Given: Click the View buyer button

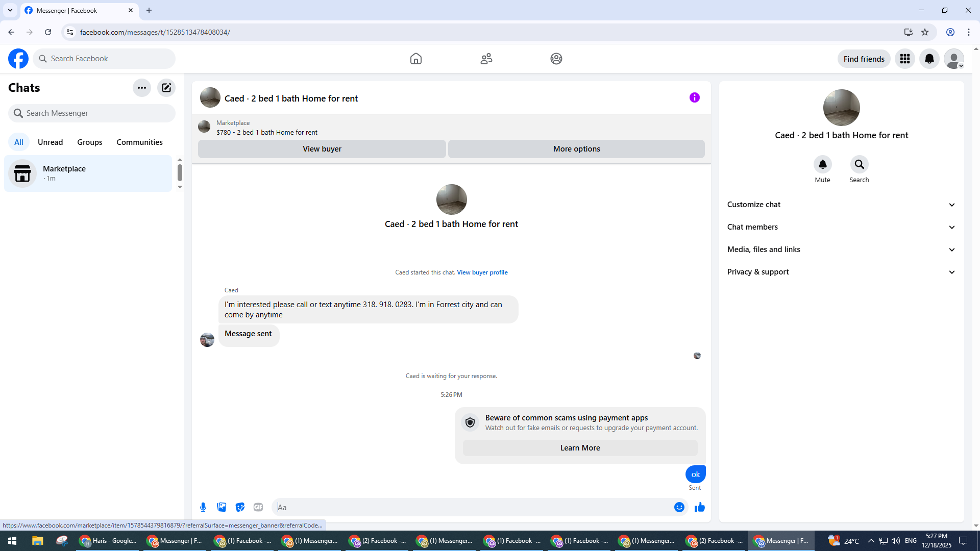Looking at the screenshot, I should point(322,149).
